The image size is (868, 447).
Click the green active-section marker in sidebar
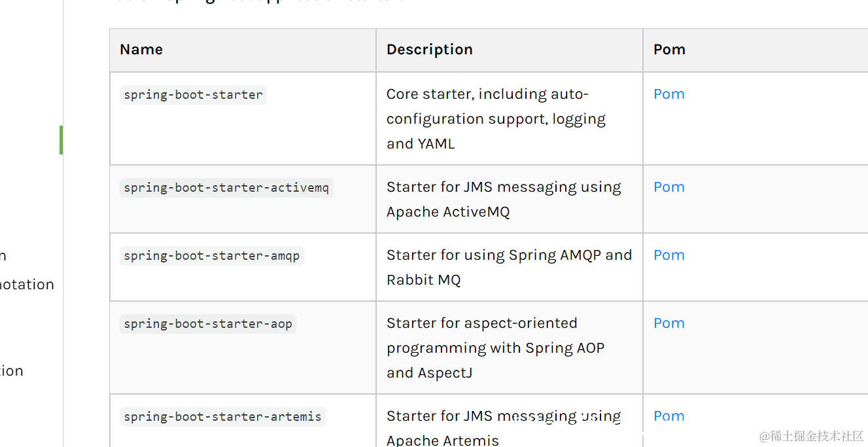(x=61, y=140)
